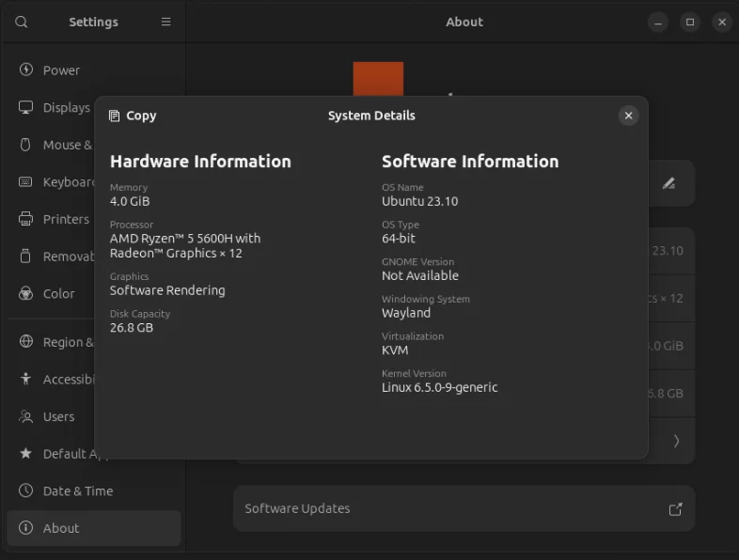Click the Color icon in sidebar

[26, 293]
